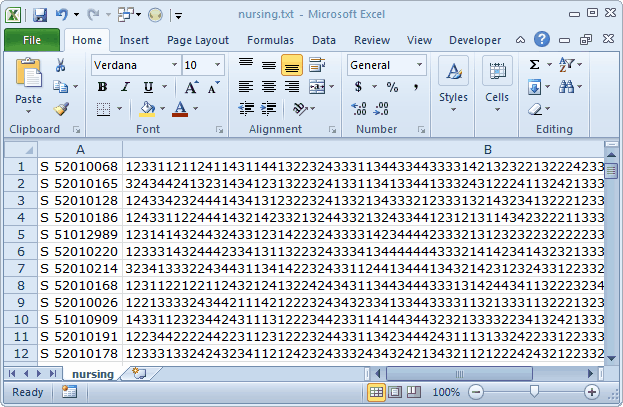
Task: Click the Percent Style icon
Action: tap(392, 87)
